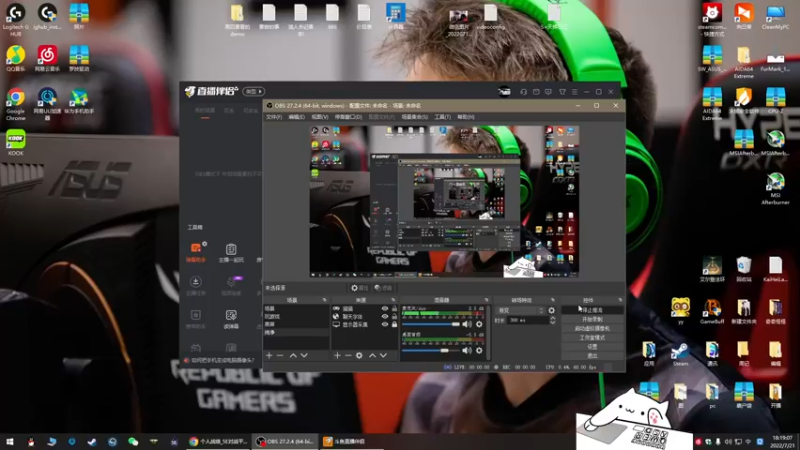This screenshot has width=800, height=450.
Task: Open Steam desktop shortcut icon
Action: pyautogui.click(x=680, y=355)
